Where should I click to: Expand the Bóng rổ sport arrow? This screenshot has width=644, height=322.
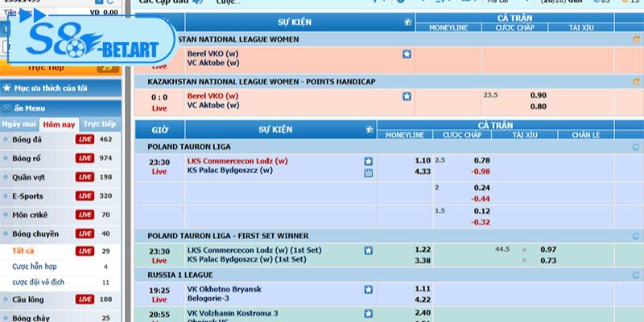pyautogui.click(x=6, y=158)
